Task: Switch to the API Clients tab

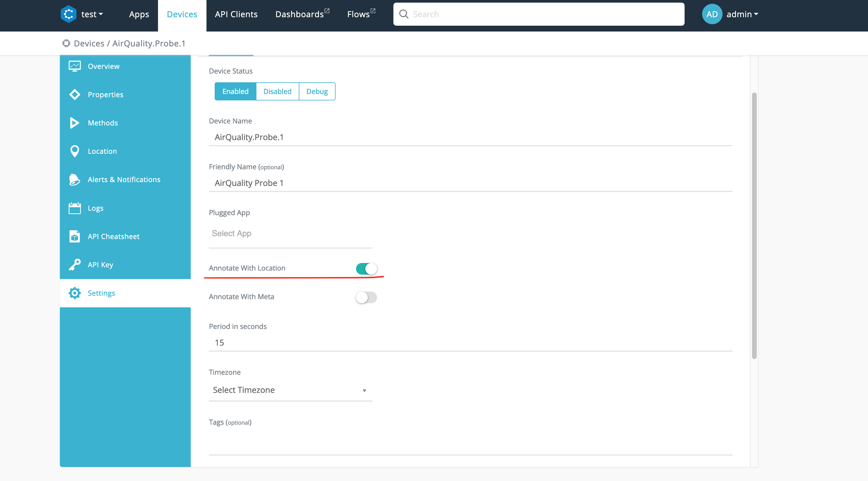Action: pos(236,14)
